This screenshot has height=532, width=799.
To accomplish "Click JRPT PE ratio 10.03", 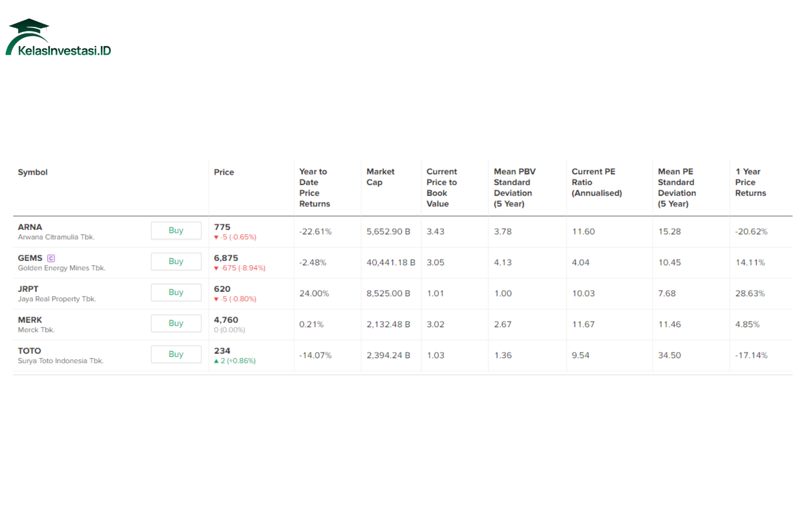I will point(583,293).
